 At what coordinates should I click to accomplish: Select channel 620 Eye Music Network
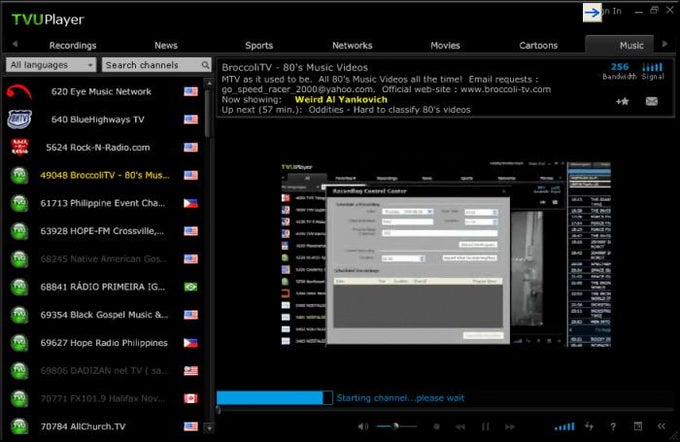point(102,92)
